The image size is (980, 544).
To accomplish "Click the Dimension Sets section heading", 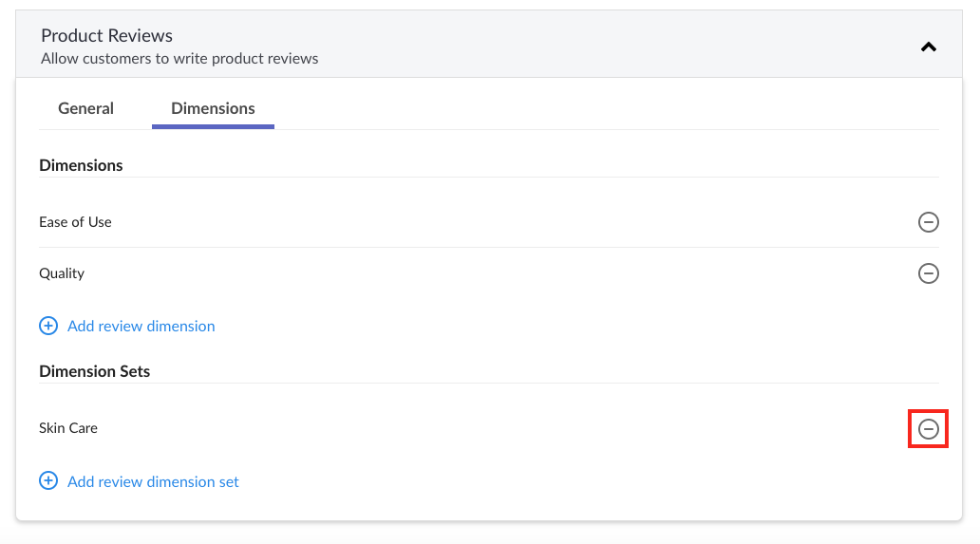I will point(94,371).
